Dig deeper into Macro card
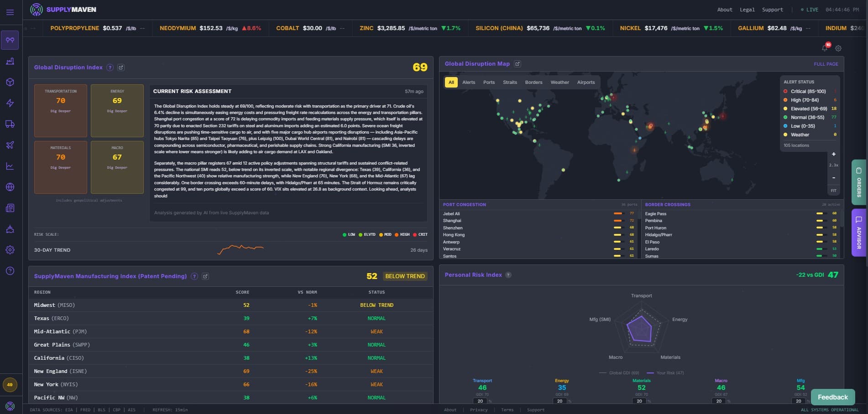This screenshot has height=414, width=868. [x=117, y=168]
